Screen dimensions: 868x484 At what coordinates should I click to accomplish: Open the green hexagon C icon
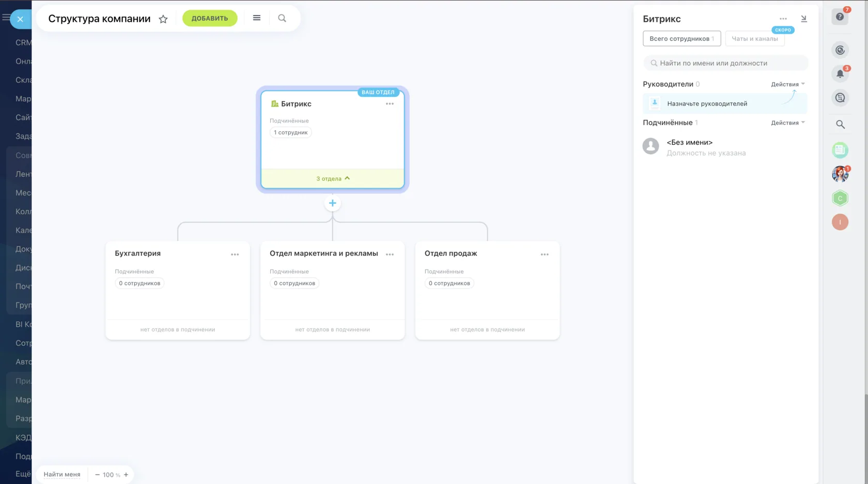pos(840,198)
